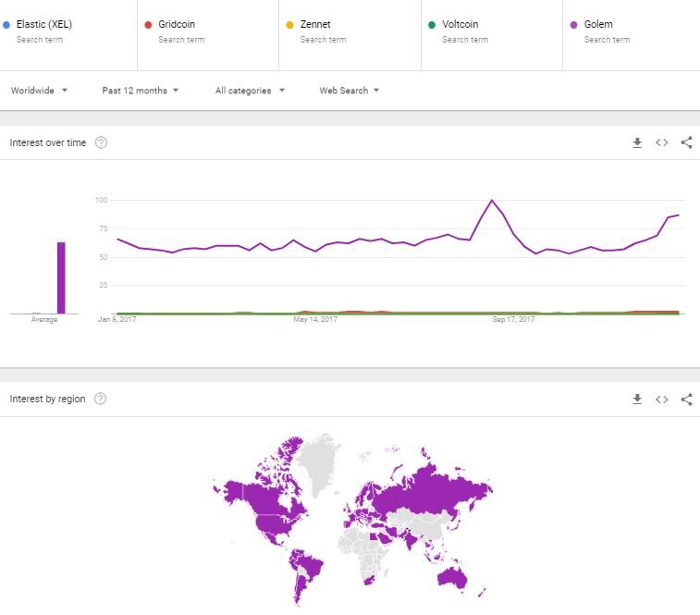Image resolution: width=700 pixels, height=615 pixels.
Task: Click the 100 value on the y-axis
Action: (102, 200)
